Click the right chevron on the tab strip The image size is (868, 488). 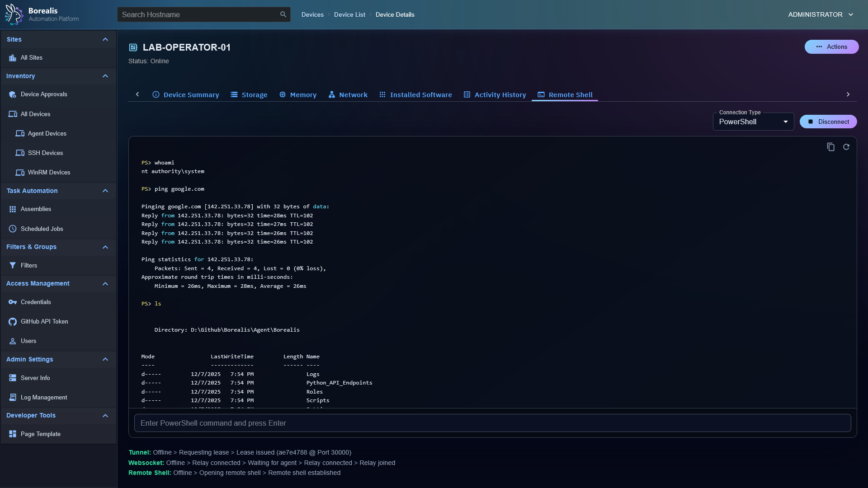click(x=848, y=94)
